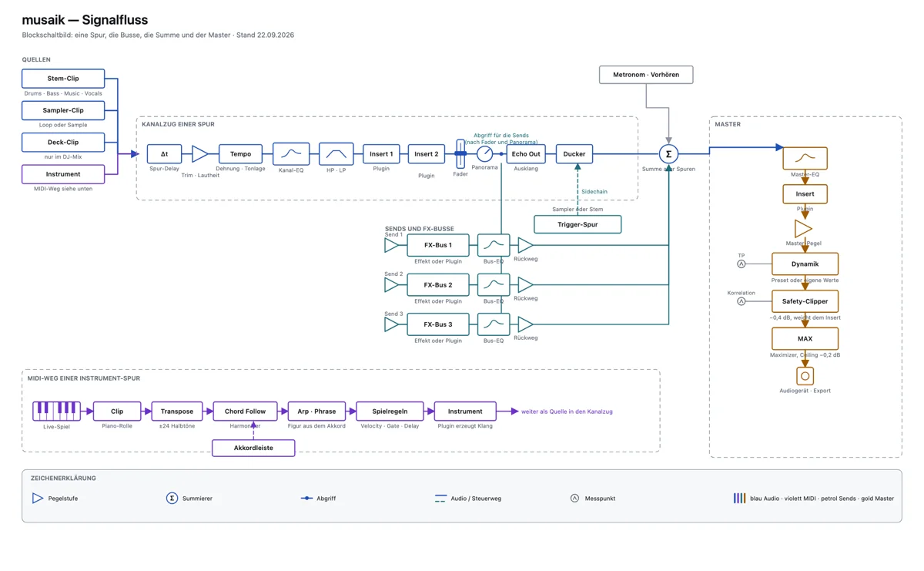
Task: Click the MAX maximizer block
Action: point(805,339)
